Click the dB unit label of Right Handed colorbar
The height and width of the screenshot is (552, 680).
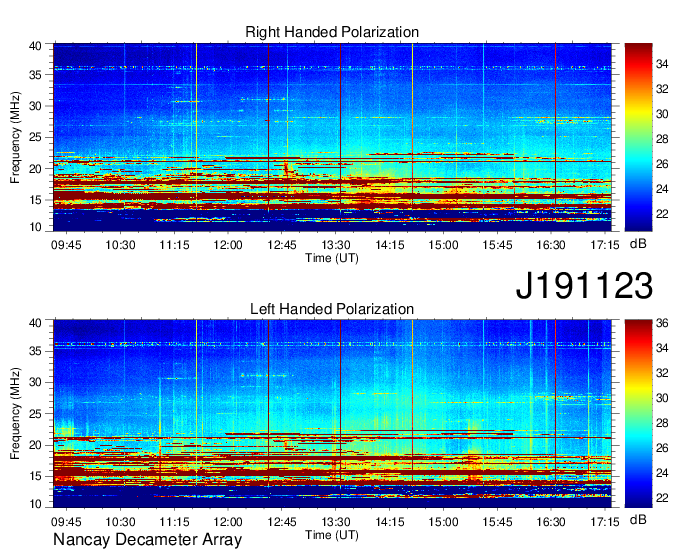coord(638,244)
